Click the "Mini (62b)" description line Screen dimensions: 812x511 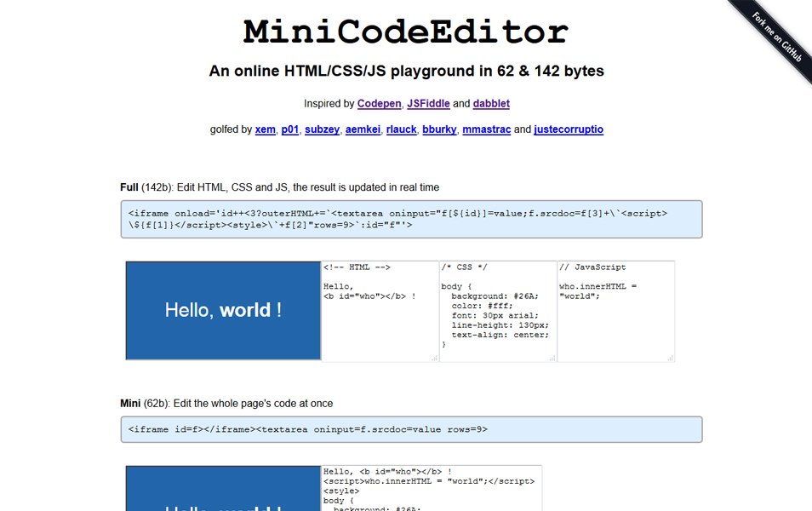click(x=226, y=404)
